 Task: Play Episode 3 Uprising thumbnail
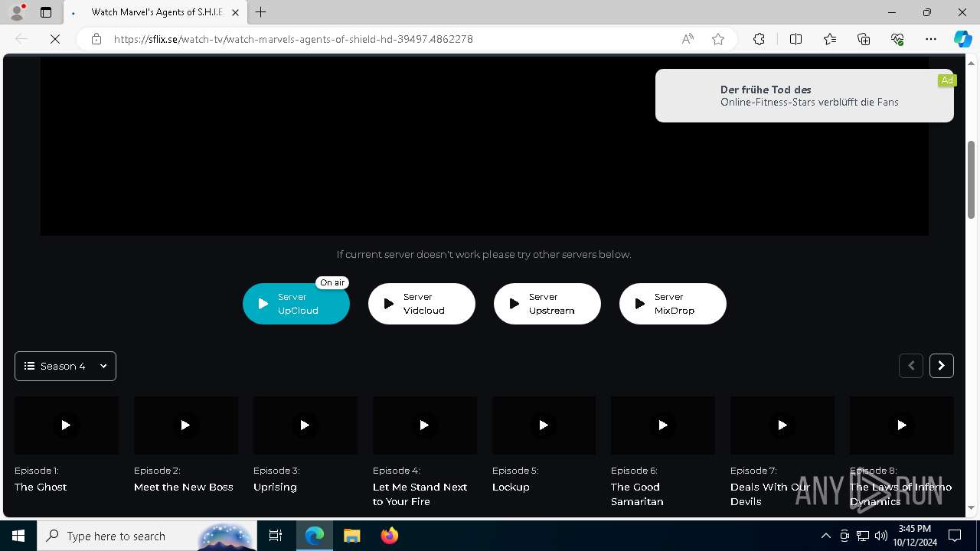pos(305,425)
